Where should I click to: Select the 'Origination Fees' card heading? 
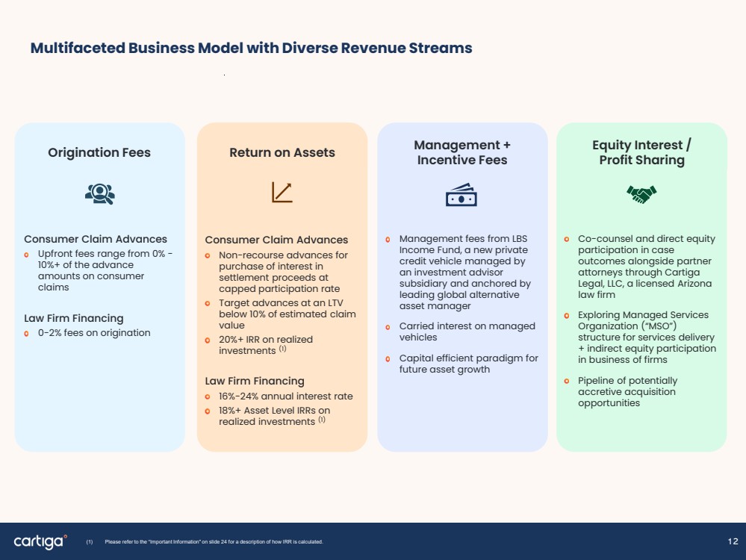(x=99, y=152)
